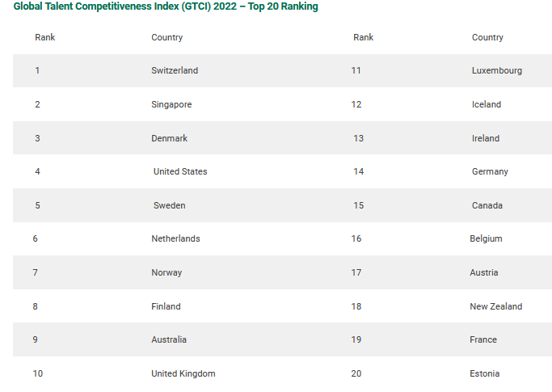
Task: Select the Luxembourg country cell
Action: pos(497,70)
